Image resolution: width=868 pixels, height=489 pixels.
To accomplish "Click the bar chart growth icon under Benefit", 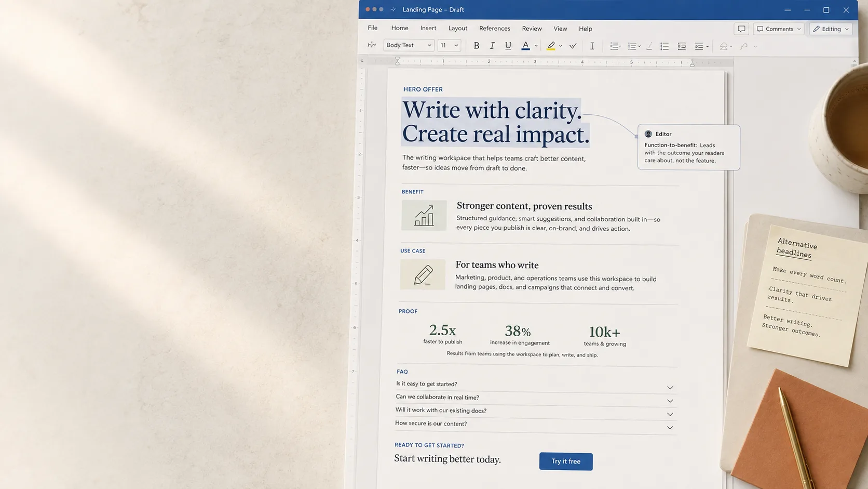I will point(424,215).
